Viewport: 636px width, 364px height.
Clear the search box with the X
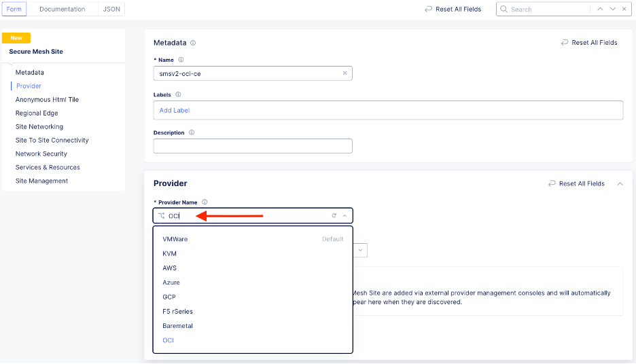coord(625,9)
